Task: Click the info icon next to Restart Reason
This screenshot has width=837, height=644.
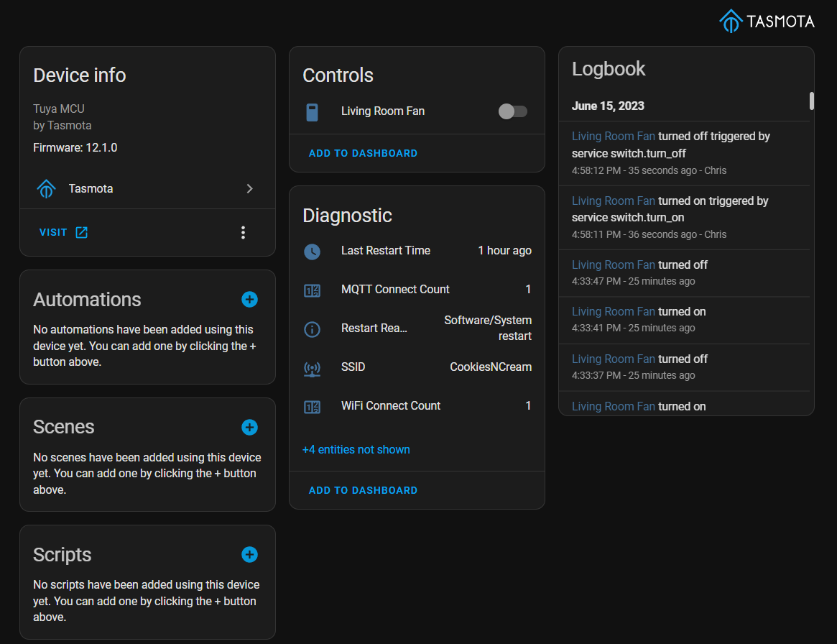Action: [x=312, y=329]
